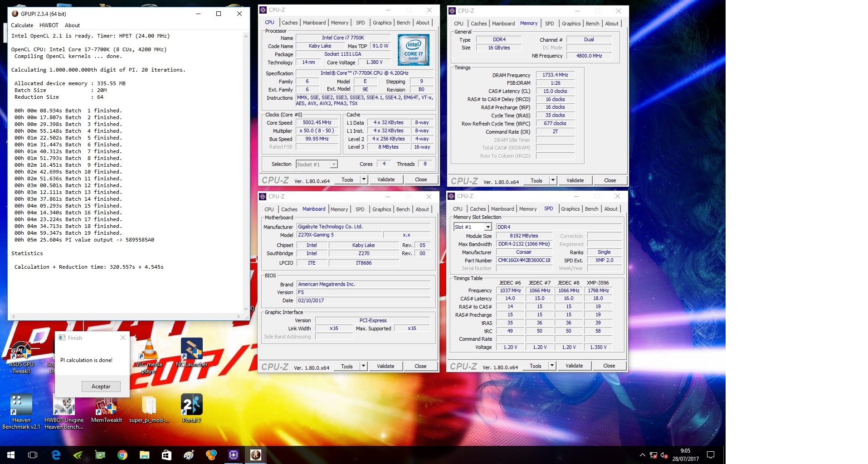Open Task View on the taskbar
Viewport: 868px width, 464px height.
pos(33,455)
